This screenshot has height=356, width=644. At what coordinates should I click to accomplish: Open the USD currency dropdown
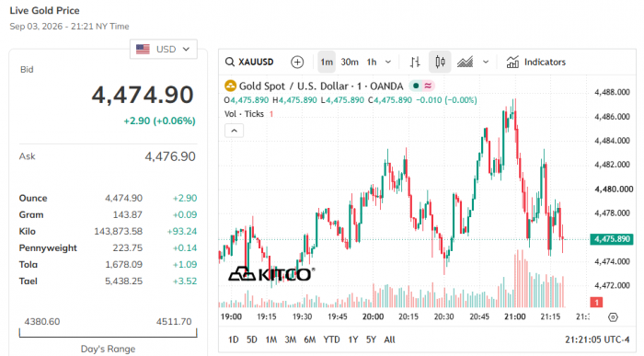pos(163,50)
